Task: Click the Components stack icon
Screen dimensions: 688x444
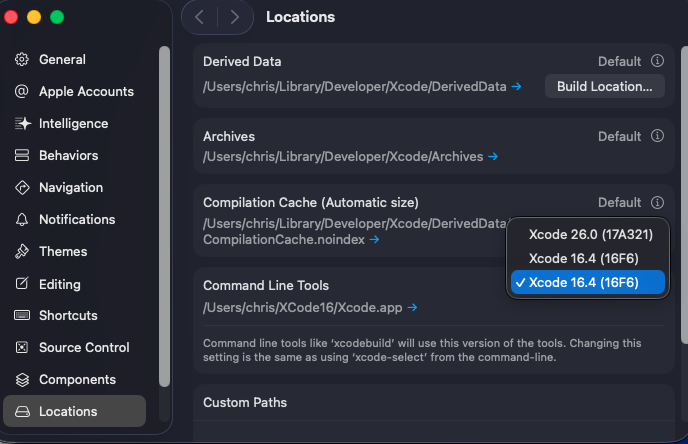Action: [x=22, y=380]
